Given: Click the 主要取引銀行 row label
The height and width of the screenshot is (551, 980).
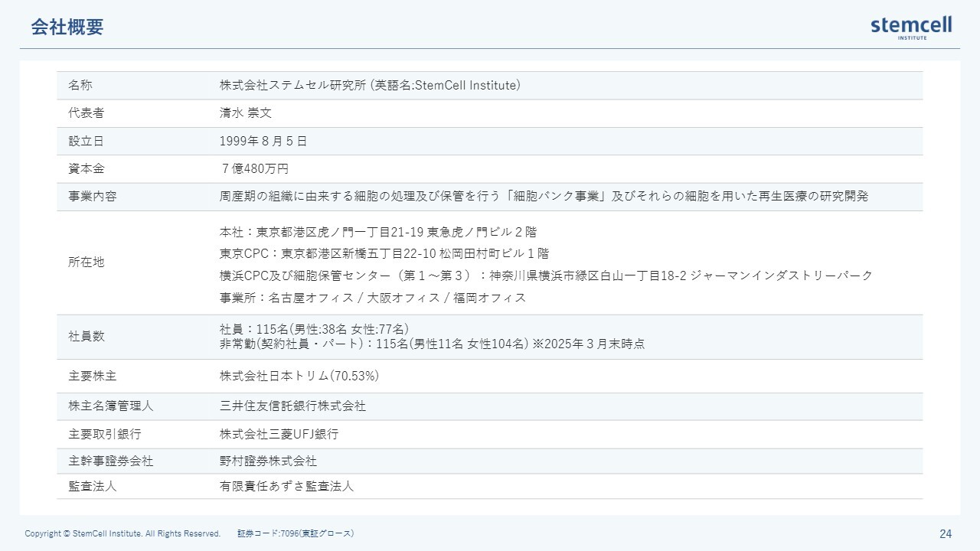Looking at the screenshot, I should tap(105, 435).
